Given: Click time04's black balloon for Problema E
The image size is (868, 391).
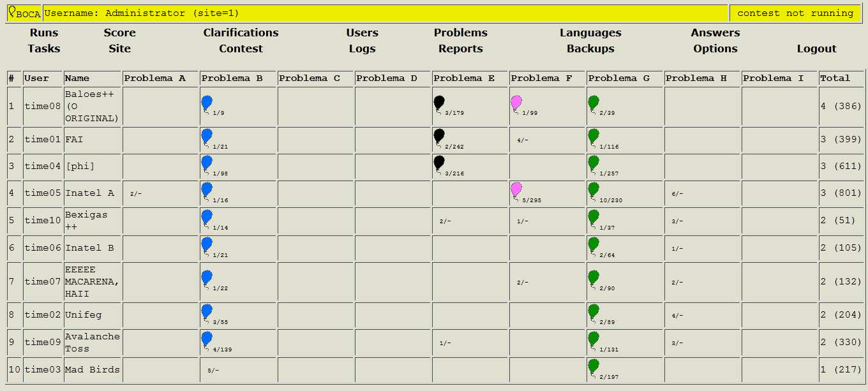Looking at the screenshot, I should click(x=439, y=163).
